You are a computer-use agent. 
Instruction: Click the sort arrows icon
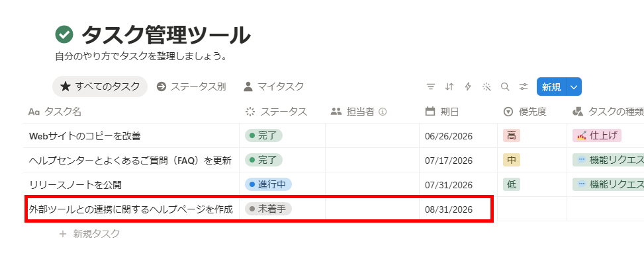point(449,87)
